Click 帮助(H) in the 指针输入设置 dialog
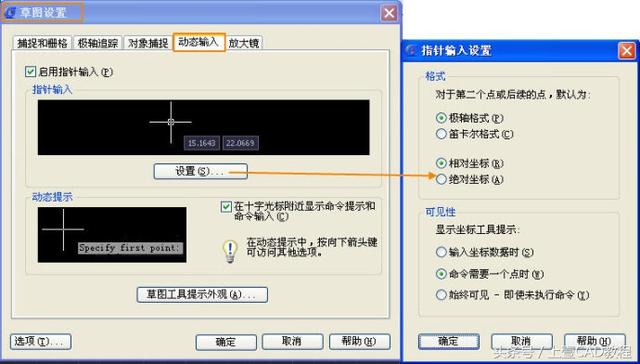640x364 pixels. click(595, 342)
